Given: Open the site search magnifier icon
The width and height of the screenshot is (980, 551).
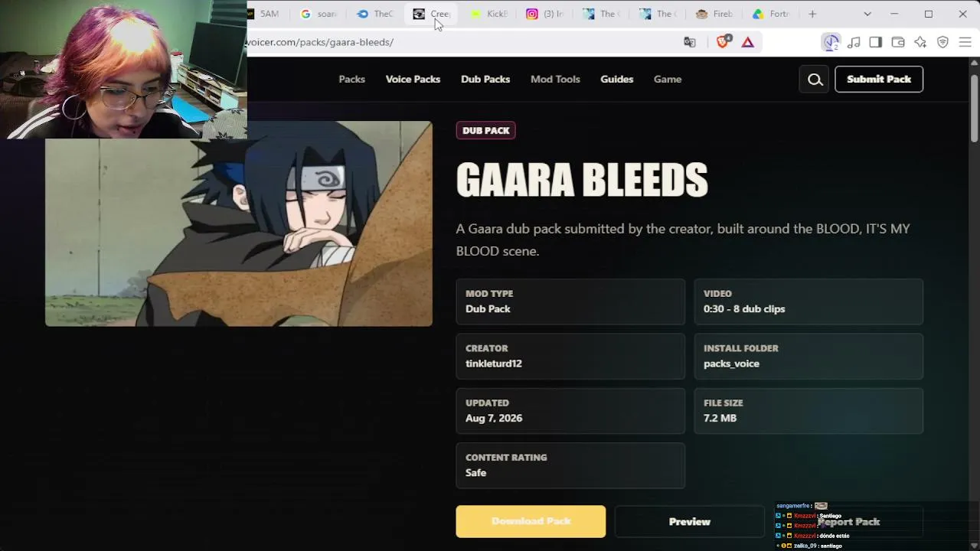Looking at the screenshot, I should click(x=815, y=80).
